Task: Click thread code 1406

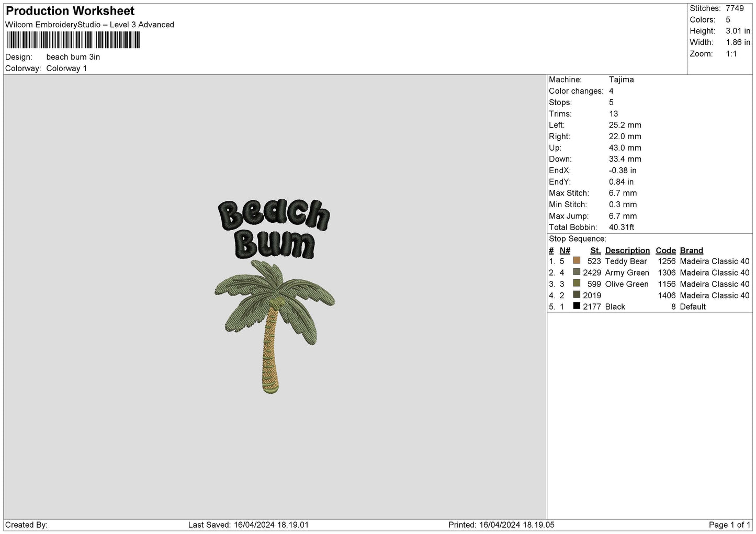Action: (667, 296)
